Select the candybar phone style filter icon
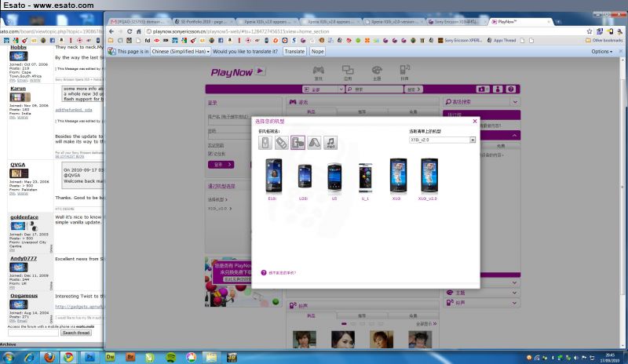The image size is (628, 364). coord(265,143)
